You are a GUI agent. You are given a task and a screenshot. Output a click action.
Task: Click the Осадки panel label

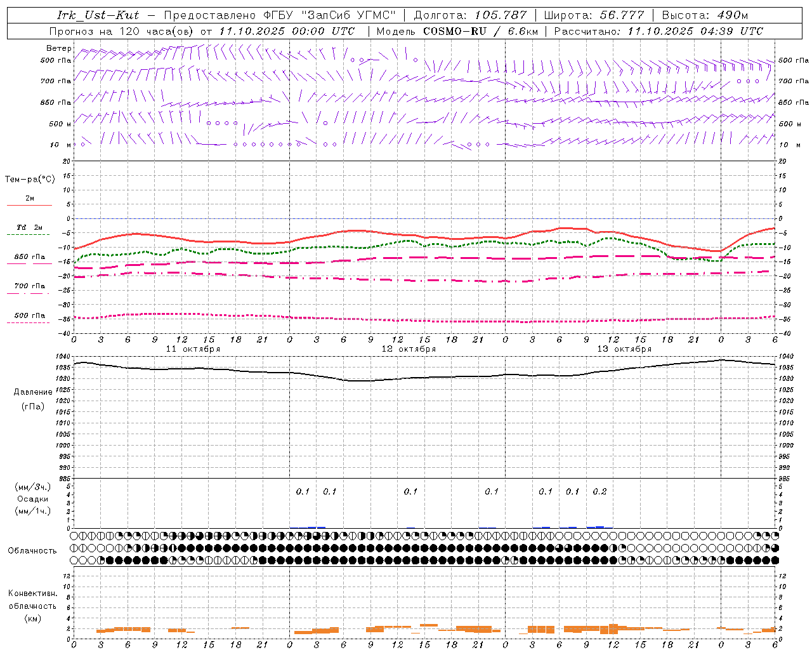(33, 499)
